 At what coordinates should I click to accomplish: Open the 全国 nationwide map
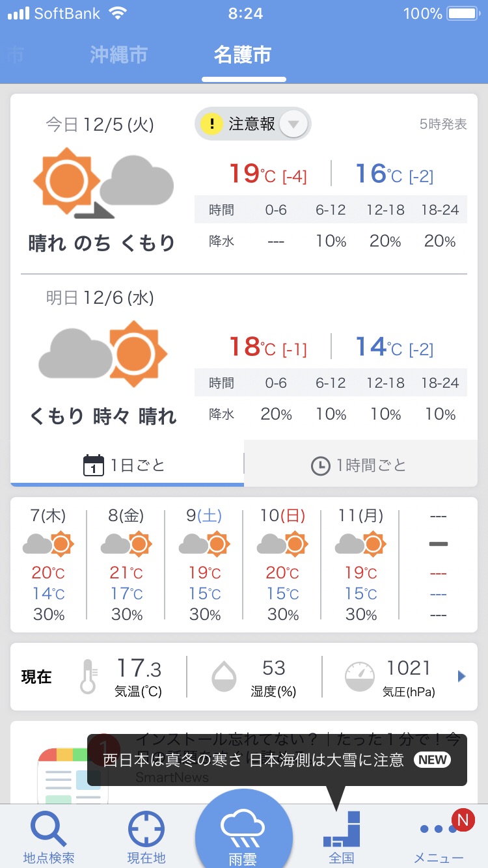coord(342,836)
